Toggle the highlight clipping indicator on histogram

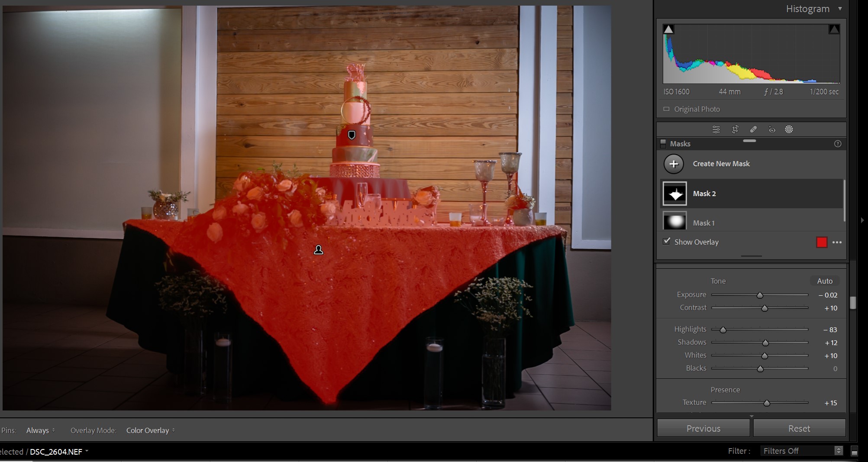coord(834,29)
